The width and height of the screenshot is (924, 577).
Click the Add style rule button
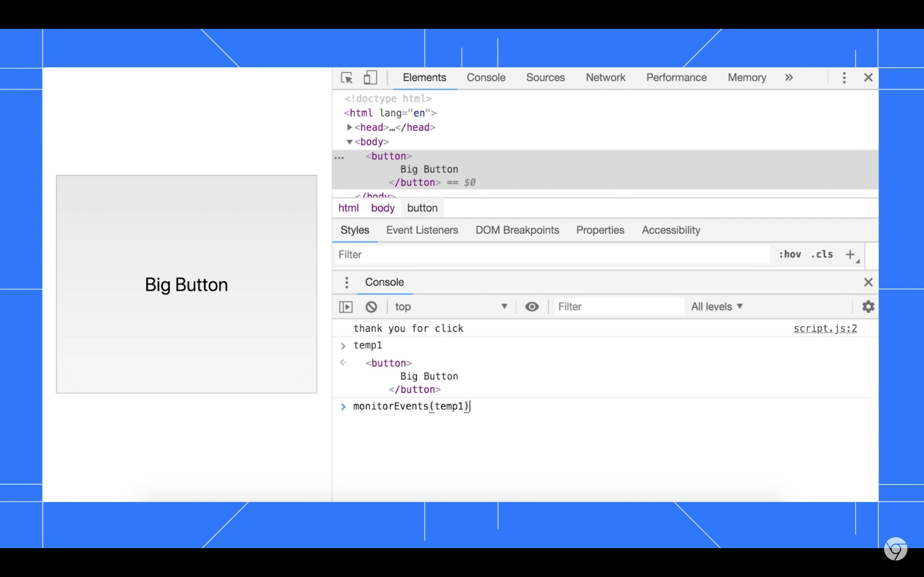[851, 254]
